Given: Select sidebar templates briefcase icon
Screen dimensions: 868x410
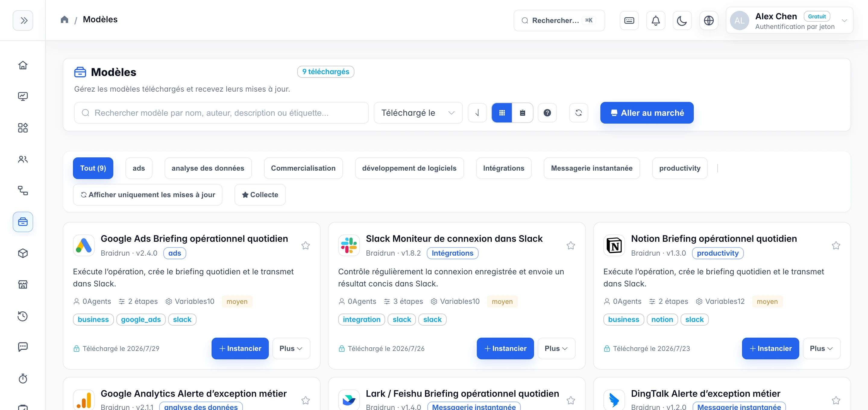Looking at the screenshot, I should (23, 222).
